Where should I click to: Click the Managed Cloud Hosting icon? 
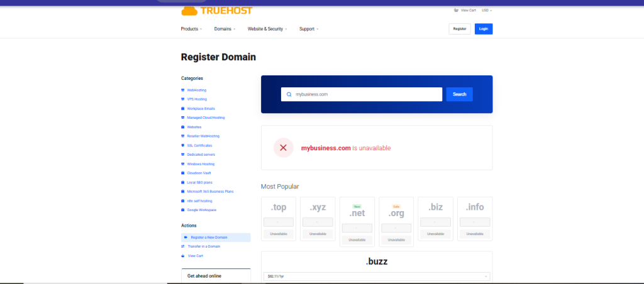[x=183, y=117]
